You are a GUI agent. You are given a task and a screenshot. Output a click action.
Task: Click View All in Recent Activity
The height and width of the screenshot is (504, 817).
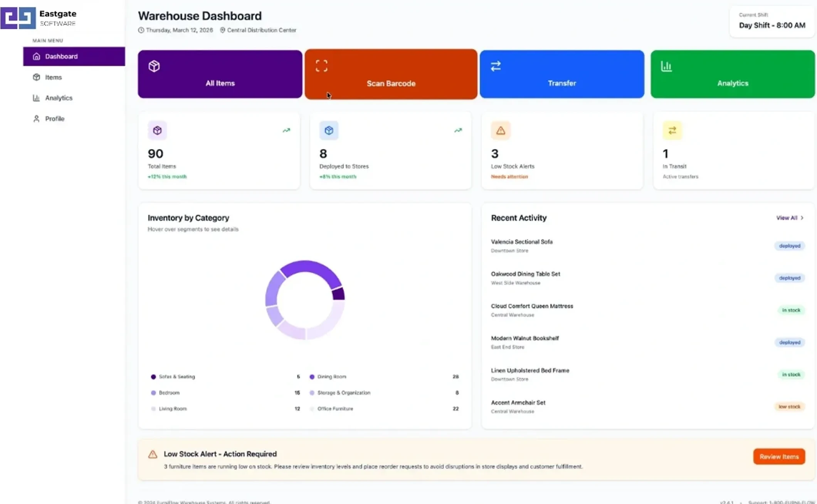(x=787, y=218)
